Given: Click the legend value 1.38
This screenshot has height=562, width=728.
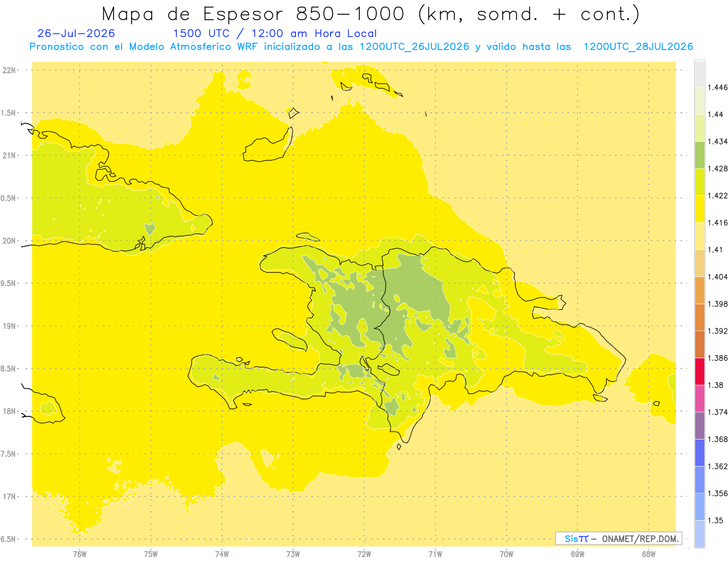Looking at the screenshot, I should click(x=716, y=385).
